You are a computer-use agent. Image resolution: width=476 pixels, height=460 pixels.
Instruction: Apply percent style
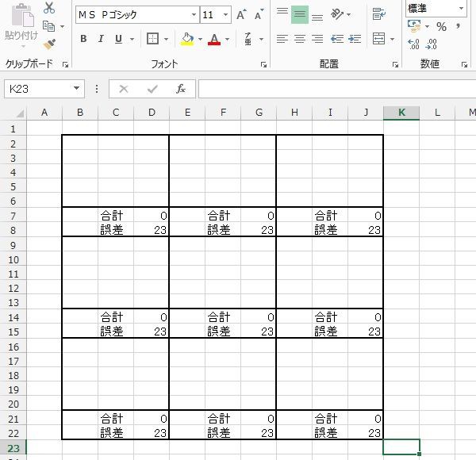(441, 27)
